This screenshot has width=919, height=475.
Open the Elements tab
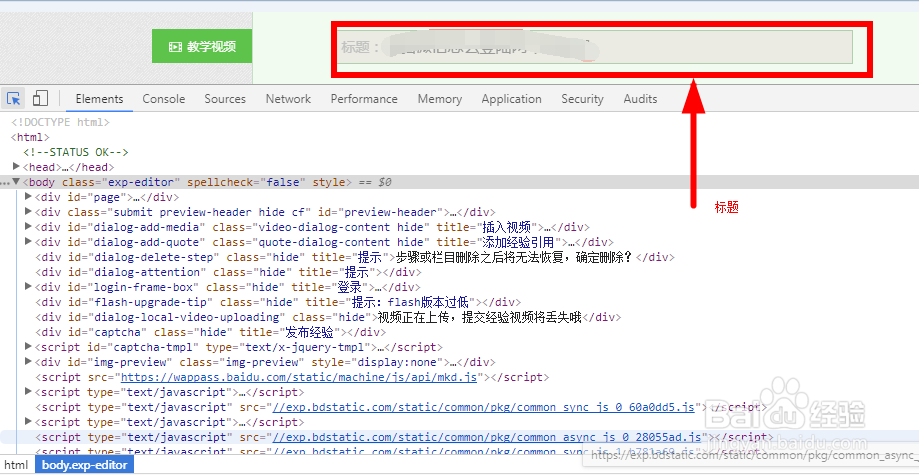(99, 99)
